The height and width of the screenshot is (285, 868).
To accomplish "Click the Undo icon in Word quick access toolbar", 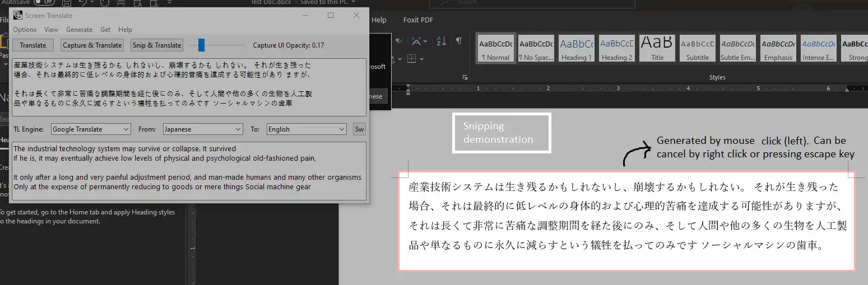I will (82, 2).
